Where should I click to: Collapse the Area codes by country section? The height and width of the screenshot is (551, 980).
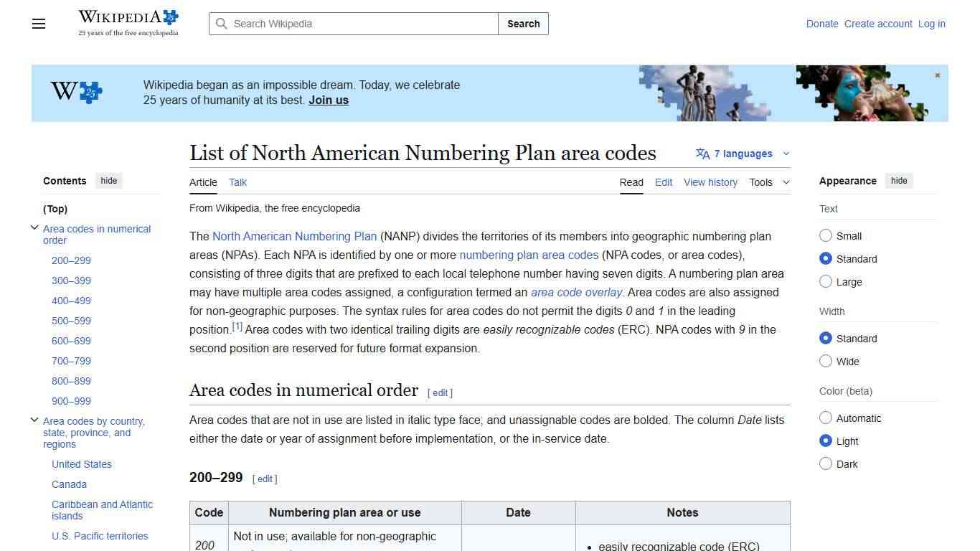click(x=34, y=420)
